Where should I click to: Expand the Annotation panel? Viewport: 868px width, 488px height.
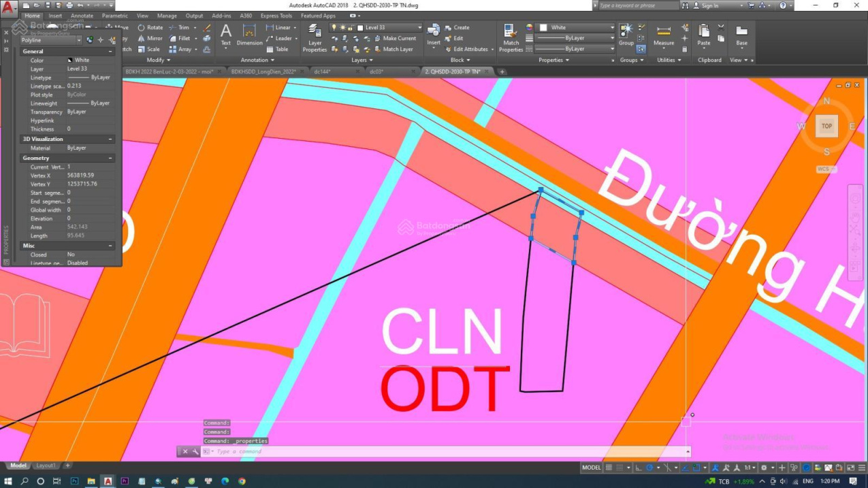tap(257, 60)
